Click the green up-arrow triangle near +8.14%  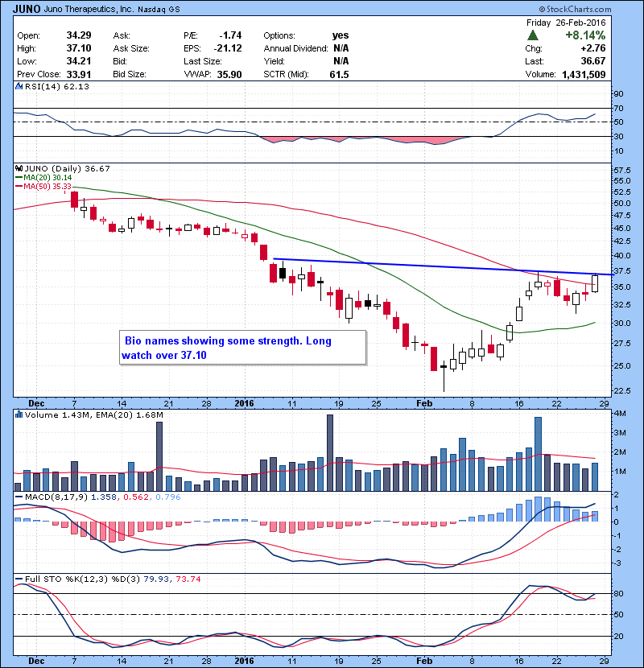click(533, 35)
